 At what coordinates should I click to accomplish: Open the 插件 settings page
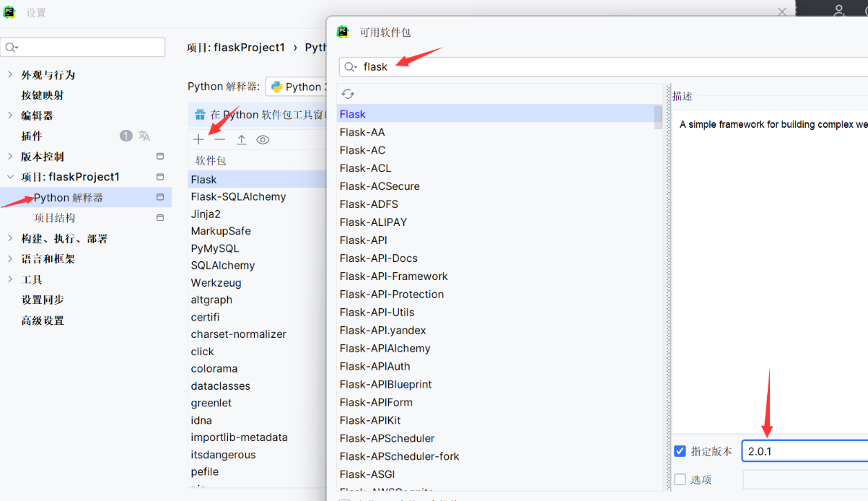pyautogui.click(x=32, y=136)
